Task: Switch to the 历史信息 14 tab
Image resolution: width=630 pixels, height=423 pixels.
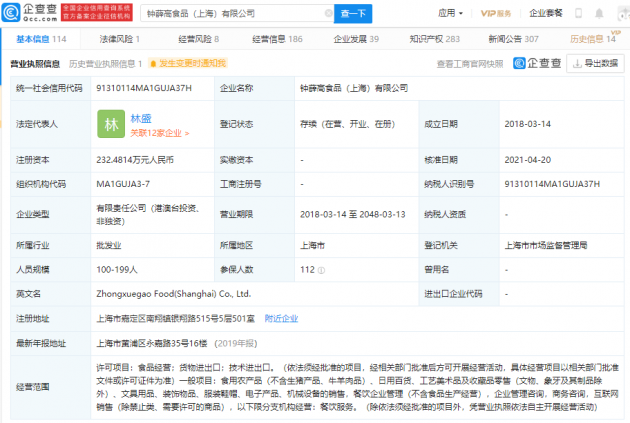Action: click(593, 39)
